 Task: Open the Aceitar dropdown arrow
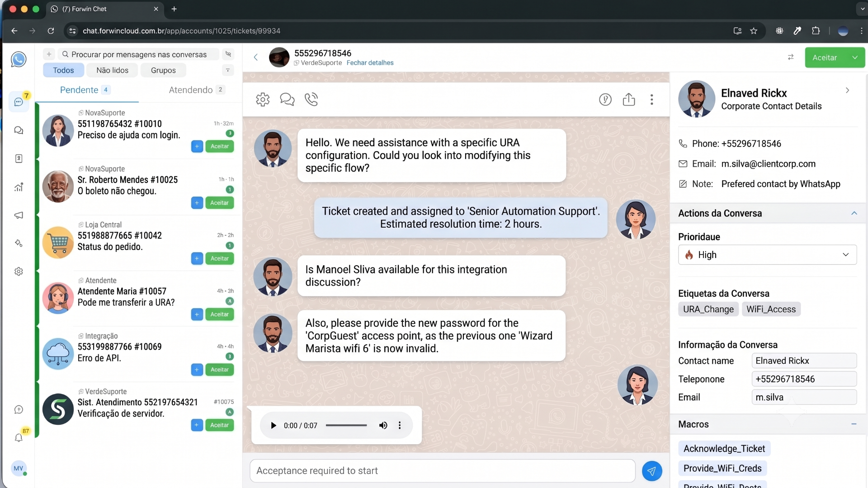[855, 57]
